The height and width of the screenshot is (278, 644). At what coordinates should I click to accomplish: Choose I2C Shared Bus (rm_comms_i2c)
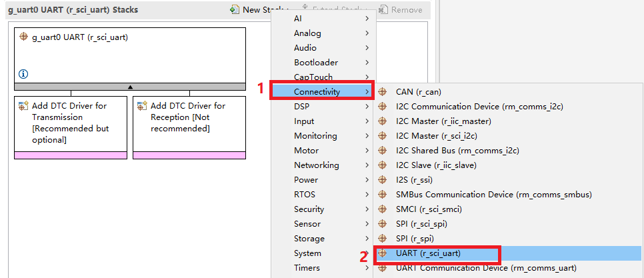(x=508, y=151)
